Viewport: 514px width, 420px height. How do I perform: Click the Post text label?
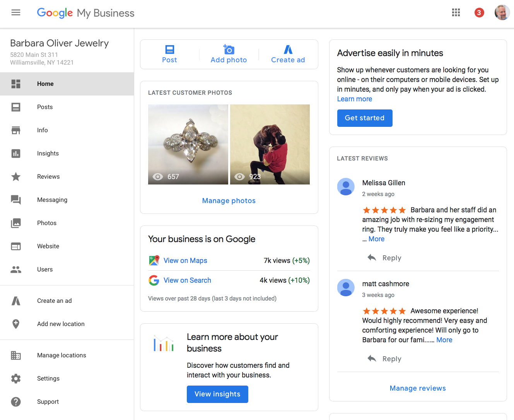(x=169, y=60)
